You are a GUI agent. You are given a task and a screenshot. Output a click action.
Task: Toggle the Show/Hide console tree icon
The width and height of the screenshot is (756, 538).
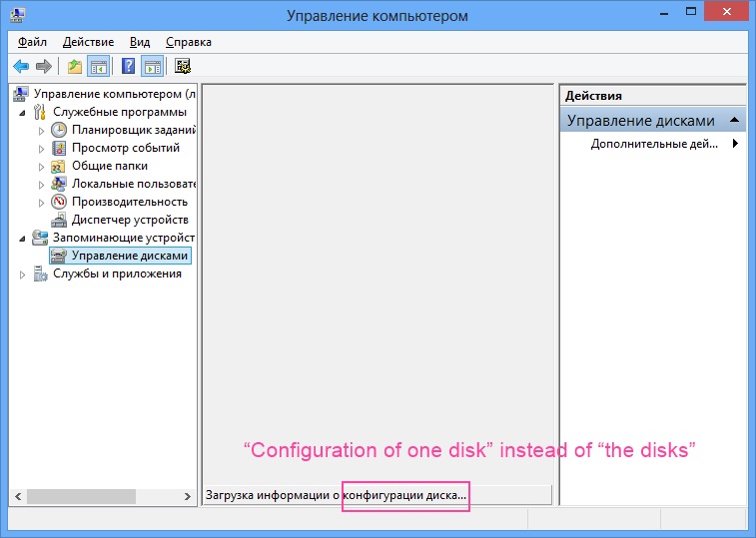98,67
